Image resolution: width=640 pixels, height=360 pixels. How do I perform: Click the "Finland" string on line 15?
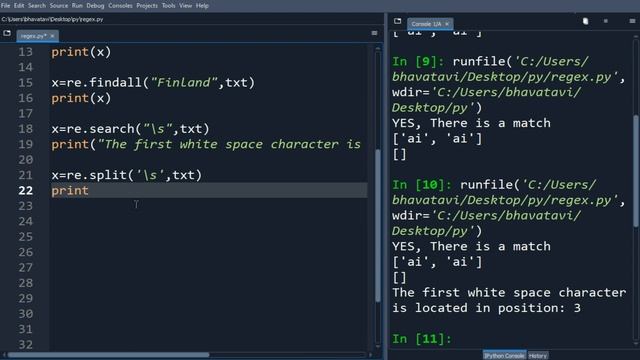184,83
